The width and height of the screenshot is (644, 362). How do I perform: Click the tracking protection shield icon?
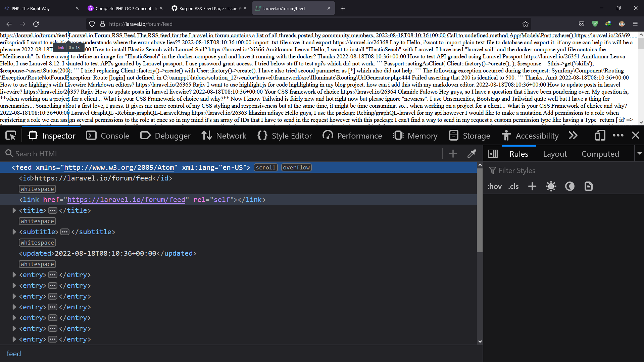click(92, 24)
